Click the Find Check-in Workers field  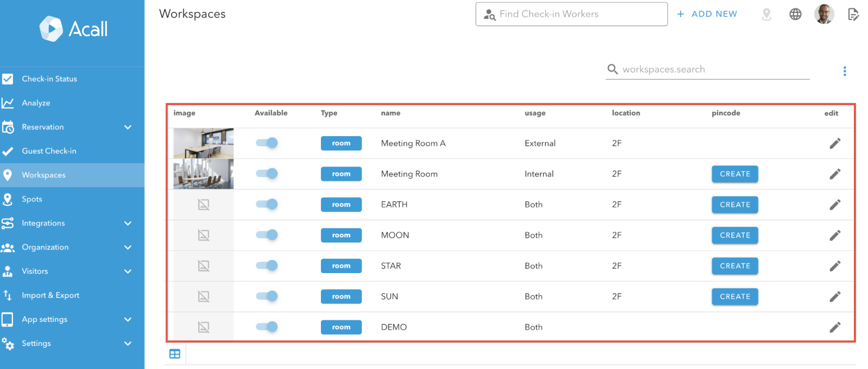[x=572, y=14]
